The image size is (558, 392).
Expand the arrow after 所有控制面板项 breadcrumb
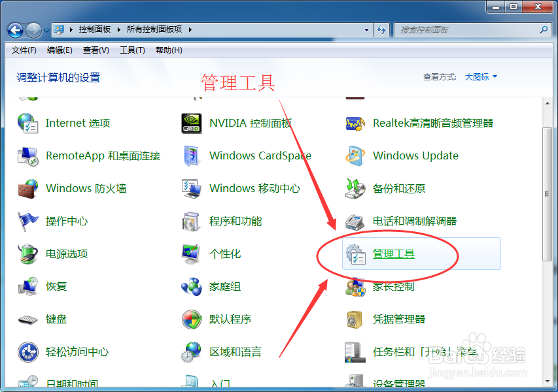pyautogui.click(x=190, y=29)
